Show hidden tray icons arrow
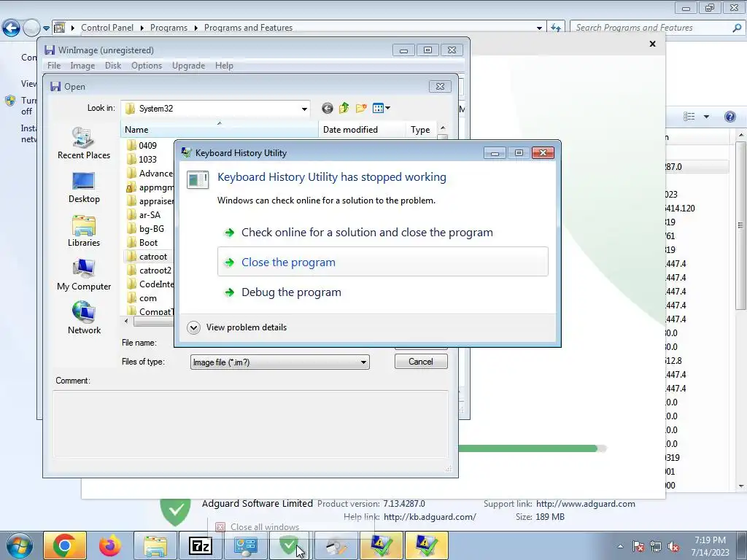 click(620, 546)
